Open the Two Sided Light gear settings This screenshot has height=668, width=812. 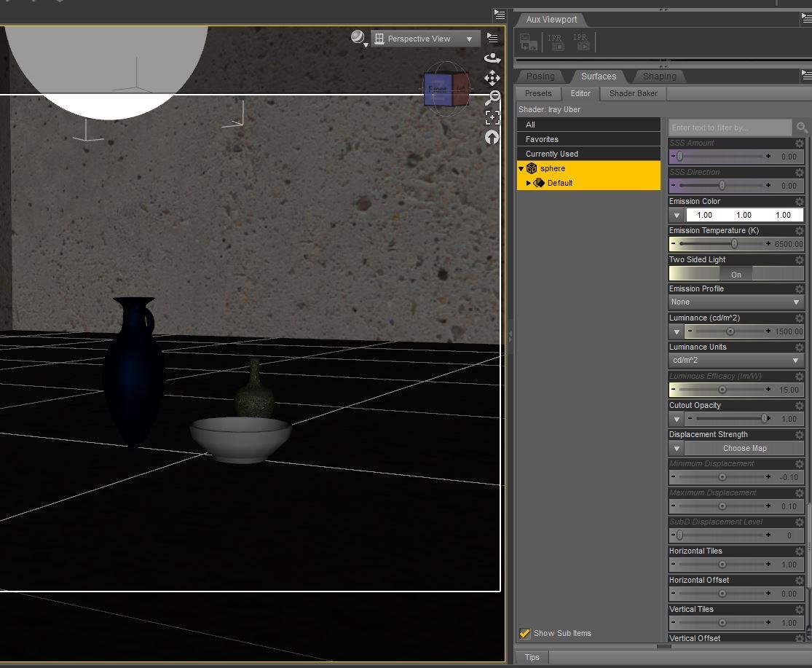(x=800, y=259)
